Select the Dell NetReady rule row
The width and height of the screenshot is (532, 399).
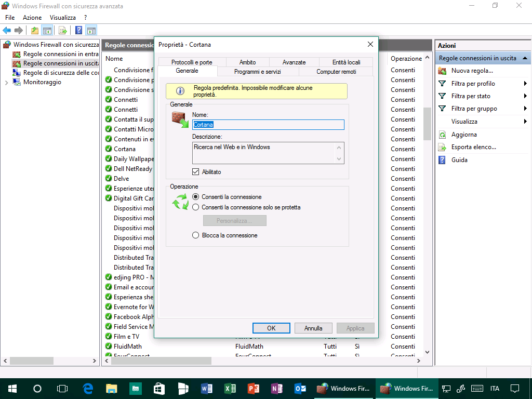[129, 168]
